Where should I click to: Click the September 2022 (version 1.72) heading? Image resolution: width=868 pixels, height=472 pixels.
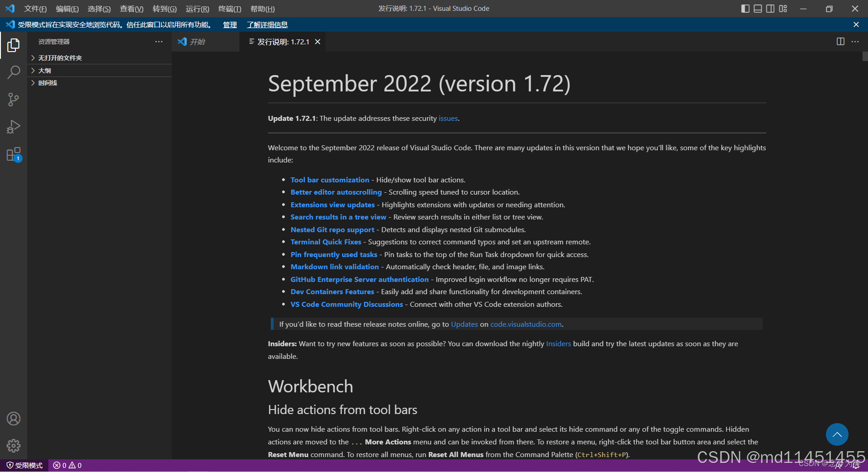coord(419,84)
